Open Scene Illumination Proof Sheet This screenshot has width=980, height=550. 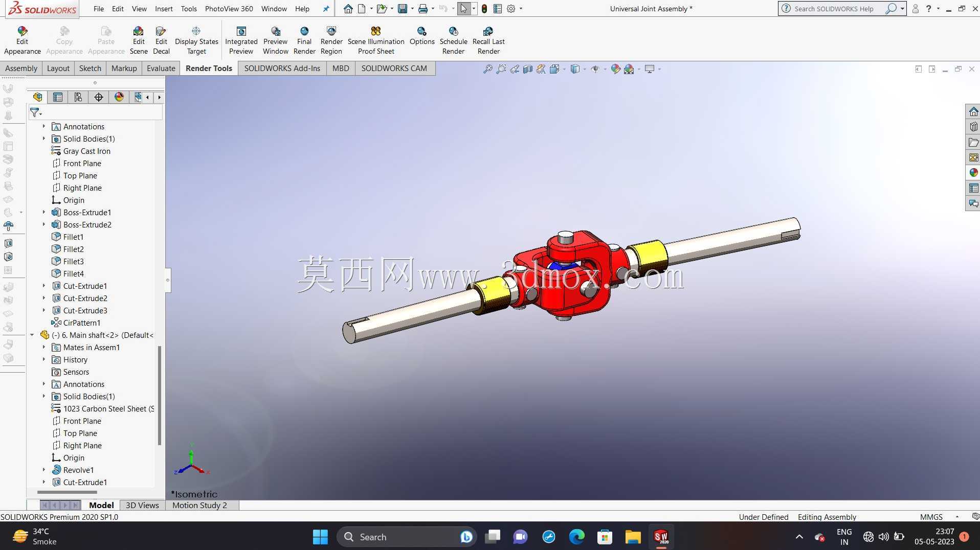coord(376,40)
